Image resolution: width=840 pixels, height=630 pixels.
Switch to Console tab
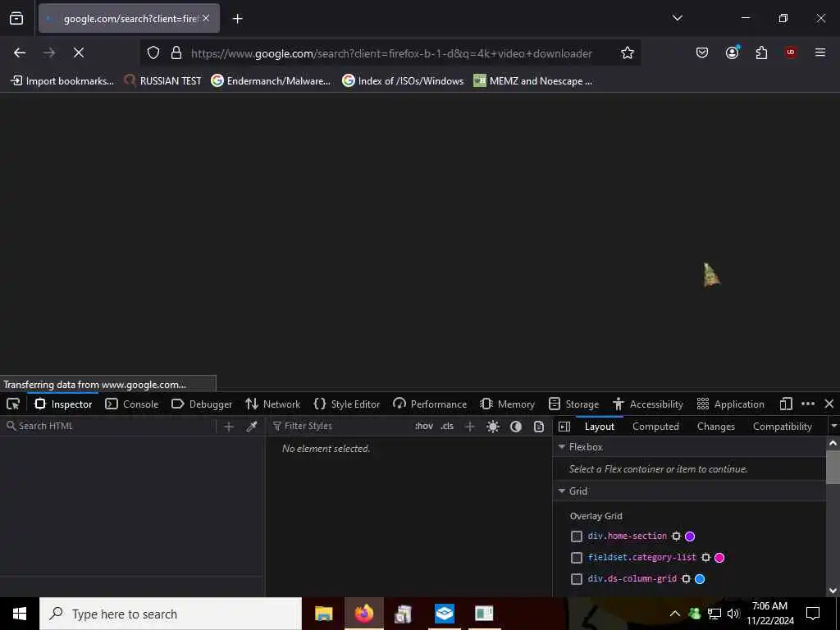coord(132,404)
